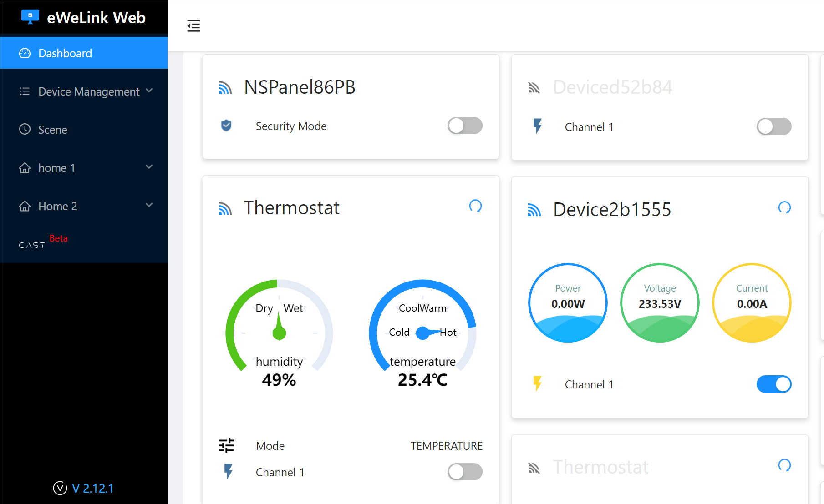Click the refresh icon on Thermostat card
The width and height of the screenshot is (824, 504).
tap(475, 206)
